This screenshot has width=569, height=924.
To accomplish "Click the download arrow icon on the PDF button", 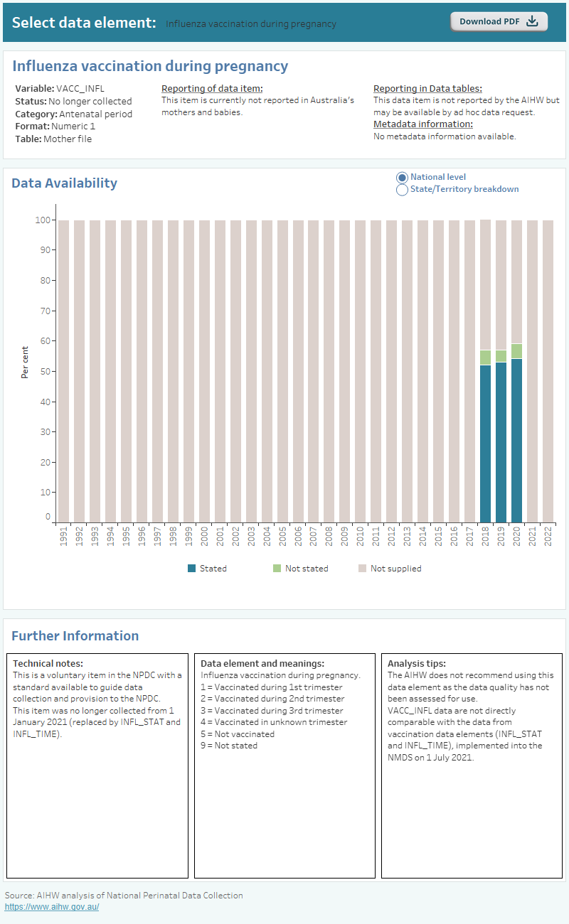I will pos(532,21).
